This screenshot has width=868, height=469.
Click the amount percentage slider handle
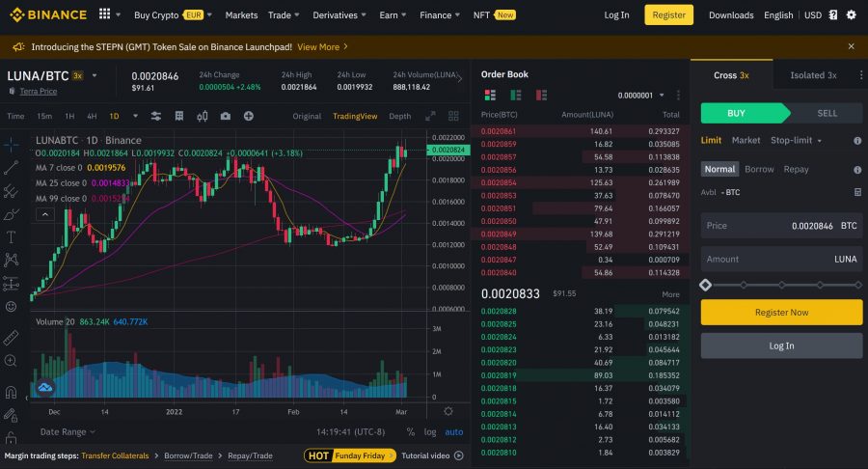[x=706, y=285]
